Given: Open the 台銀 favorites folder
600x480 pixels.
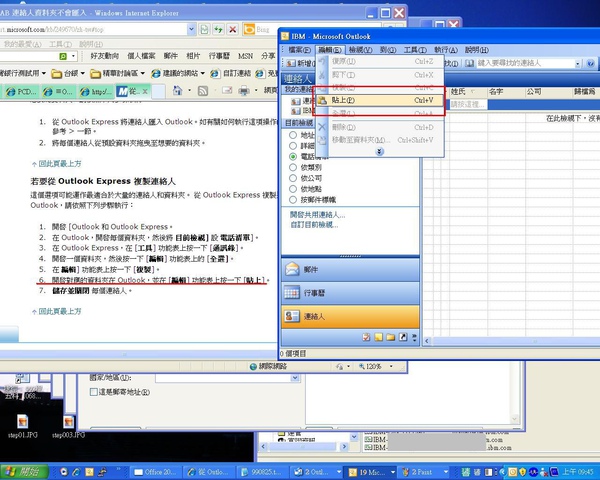Looking at the screenshot, I should (x=68, y=73).
